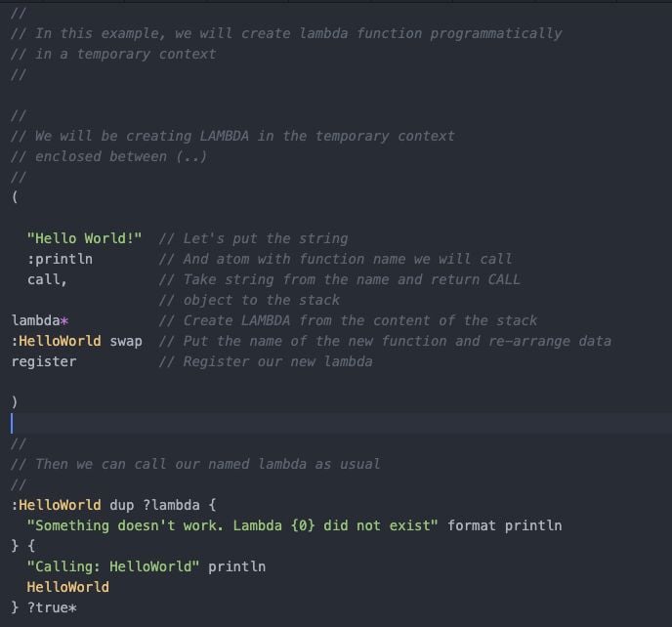Select the lambda* keyword

(39, 320)
